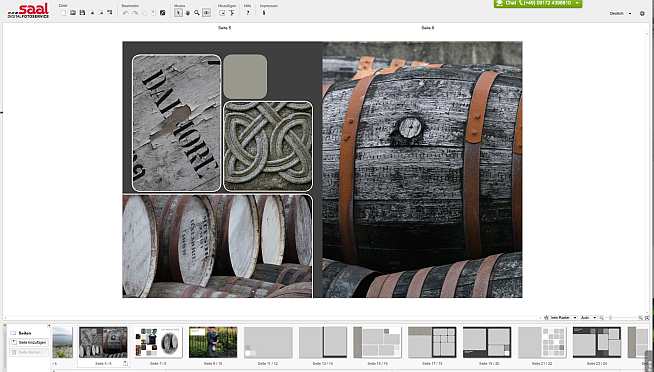Click the zoom-out icon right of the Auto dropdown
This screenshot has width=654, height=372.
pyautogui.click(x=601, y=318)
